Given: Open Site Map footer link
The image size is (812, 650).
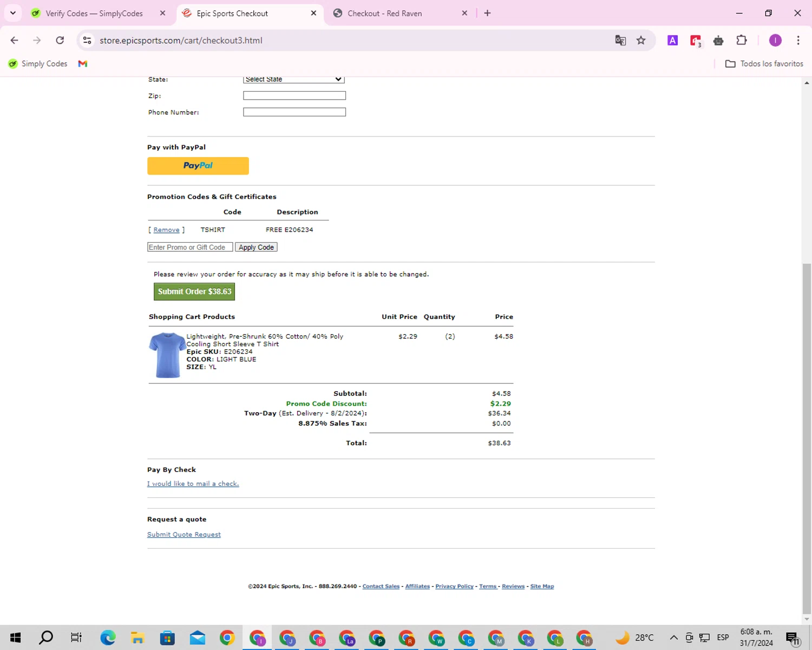Looking at the screenshot, I should tap(542, 586).
